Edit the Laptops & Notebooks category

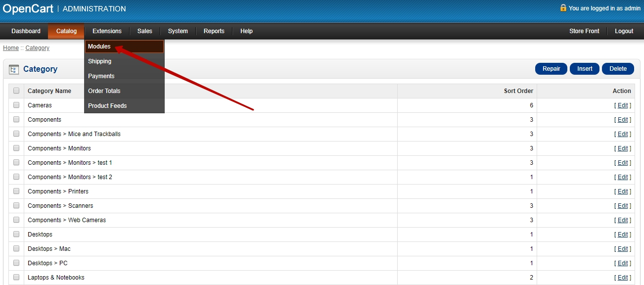tap(623, 278)
